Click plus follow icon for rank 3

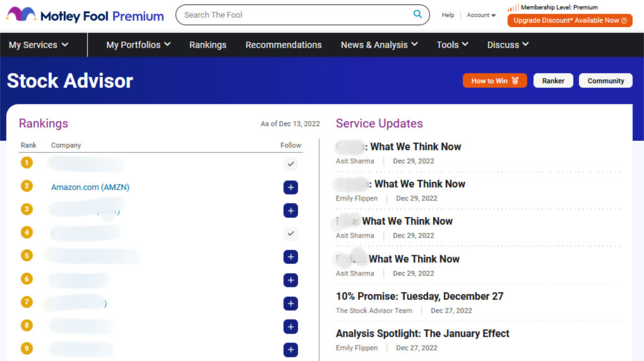(x=290, y=211)
